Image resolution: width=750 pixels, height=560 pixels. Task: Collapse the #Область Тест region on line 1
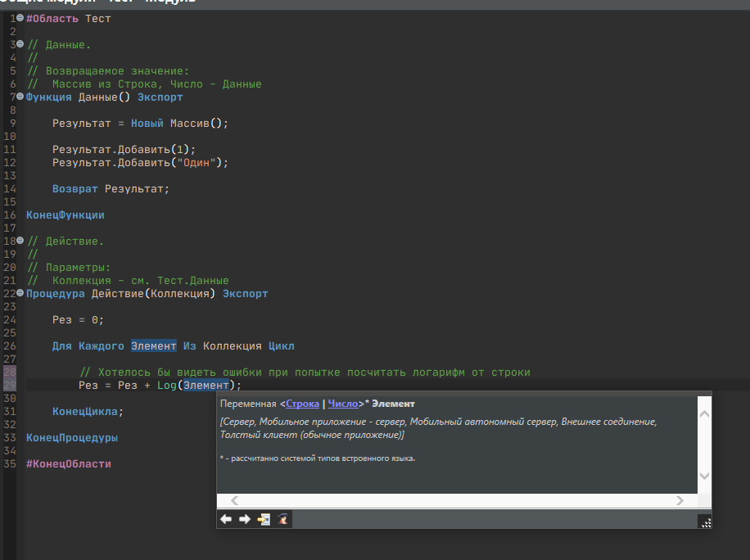click(x=20, y=18)
